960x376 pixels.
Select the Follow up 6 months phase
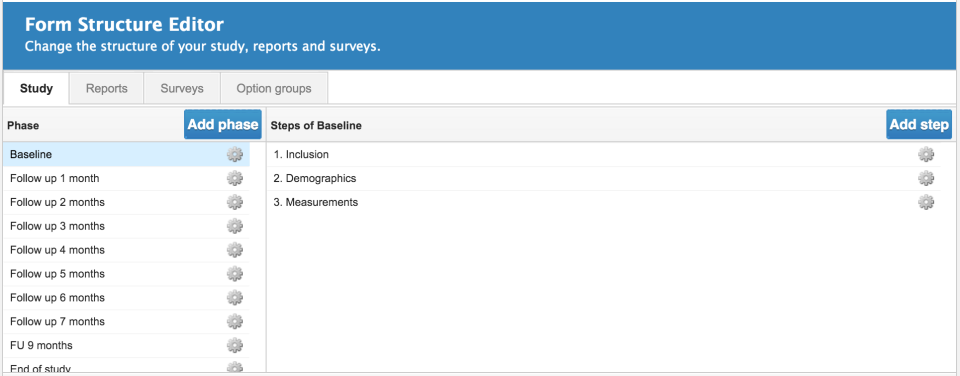click(x=126, y=298)
